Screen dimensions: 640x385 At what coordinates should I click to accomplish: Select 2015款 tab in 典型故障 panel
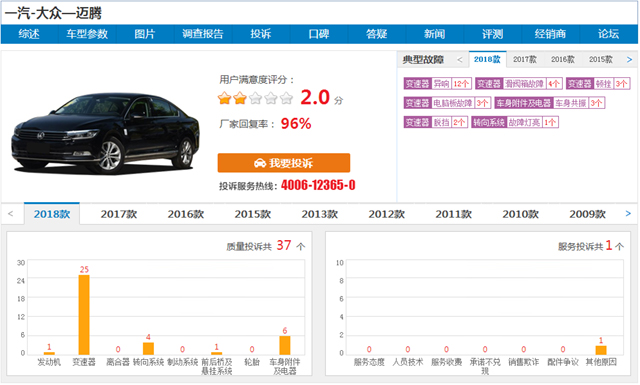(601, 60)
